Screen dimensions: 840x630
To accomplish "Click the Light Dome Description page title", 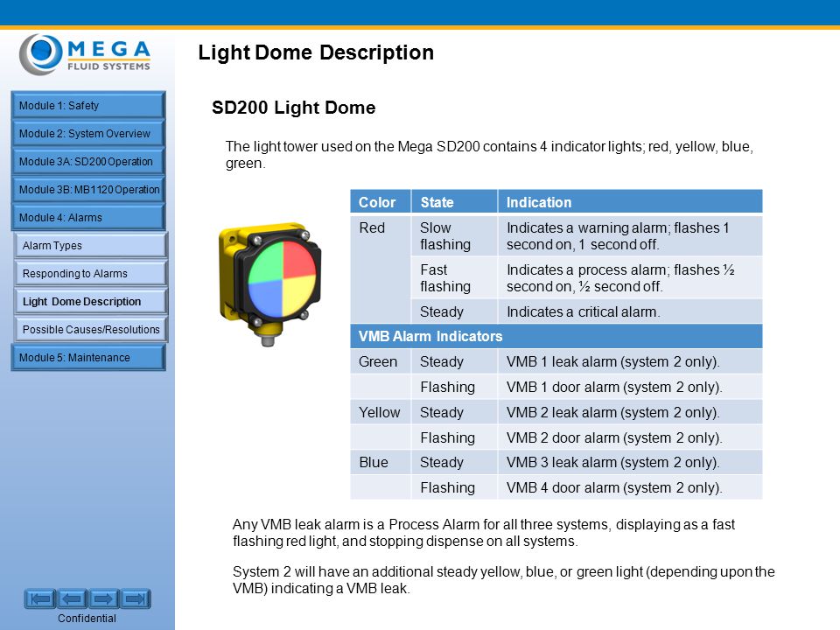I will point(316,53).
